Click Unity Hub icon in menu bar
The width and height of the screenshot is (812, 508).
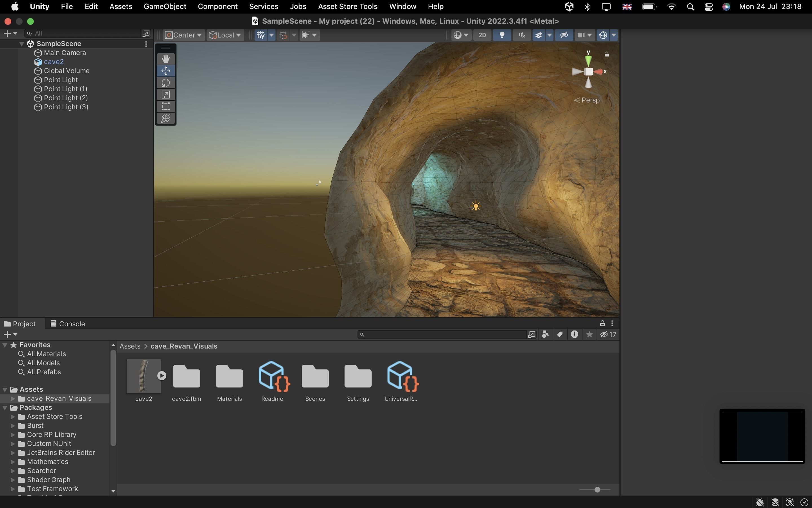569,7
